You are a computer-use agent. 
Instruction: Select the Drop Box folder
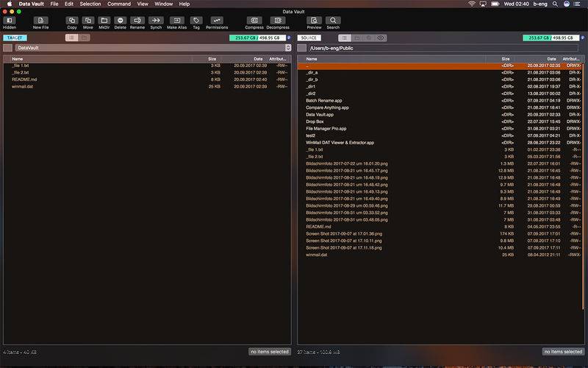tap(440, 121)
